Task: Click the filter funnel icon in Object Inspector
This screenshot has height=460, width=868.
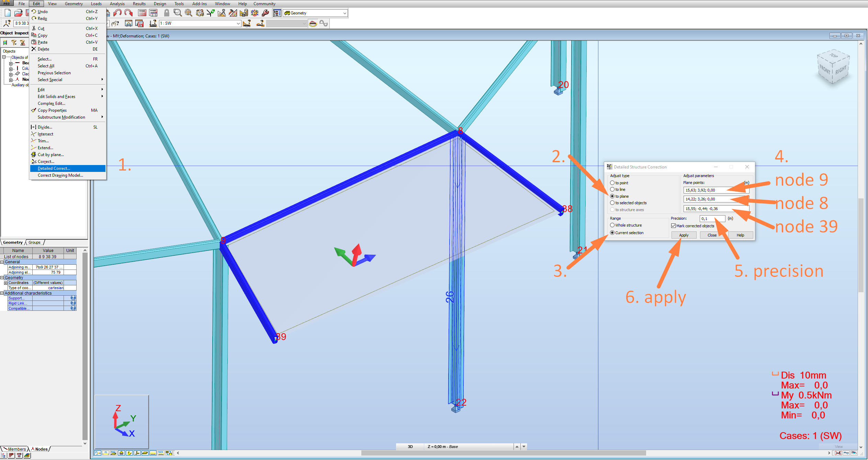Action: tap(14, 42)
